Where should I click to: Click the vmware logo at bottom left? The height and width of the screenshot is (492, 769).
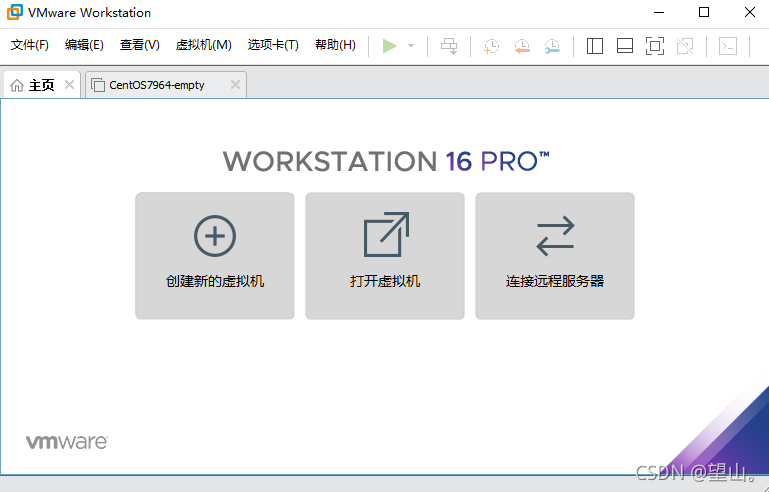67,442
